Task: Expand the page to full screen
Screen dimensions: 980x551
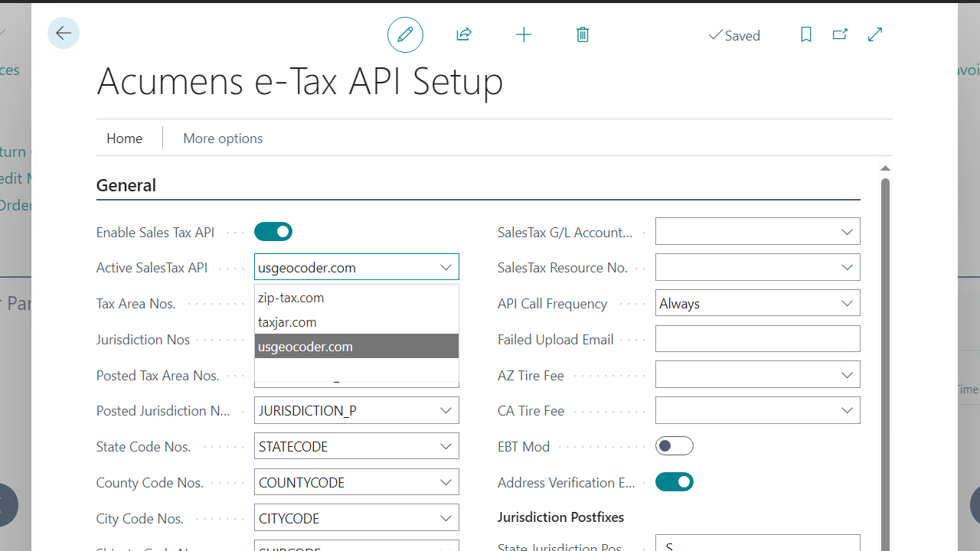Action: pos(874,34)
